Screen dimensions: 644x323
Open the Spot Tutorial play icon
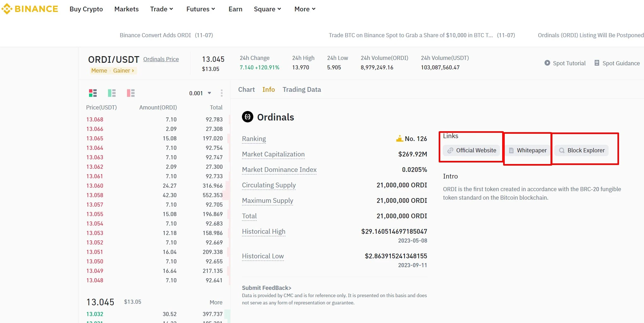547,63
